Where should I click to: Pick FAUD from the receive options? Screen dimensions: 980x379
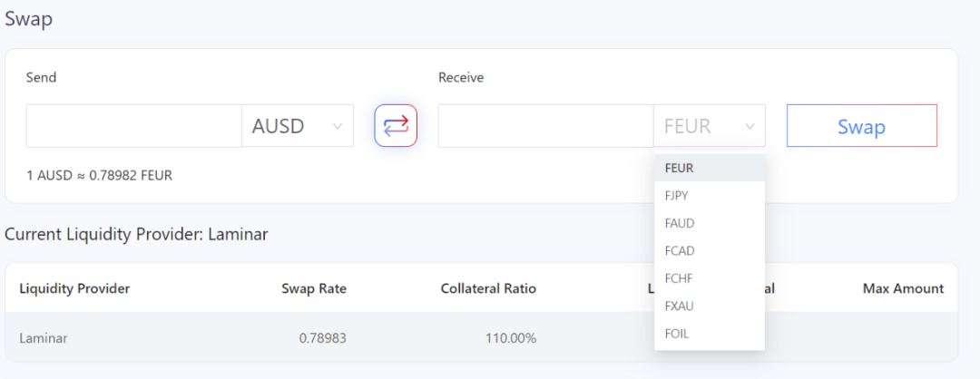[680, 223]
